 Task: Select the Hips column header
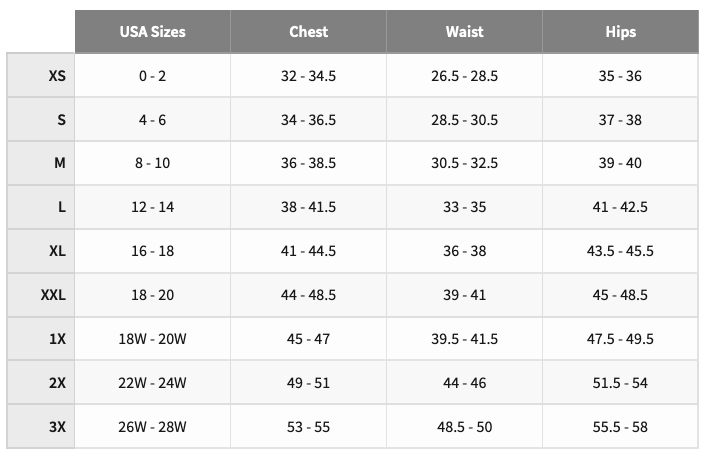click(620, 31)
